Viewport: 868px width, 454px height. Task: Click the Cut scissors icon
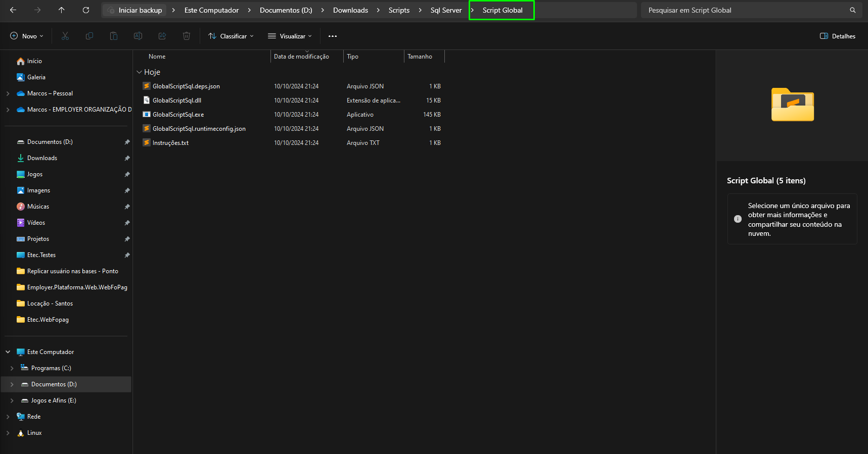pos(65,36)
